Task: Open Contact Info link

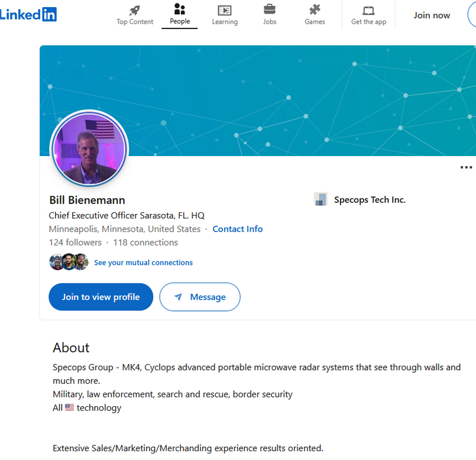Action: coord(237,229)
